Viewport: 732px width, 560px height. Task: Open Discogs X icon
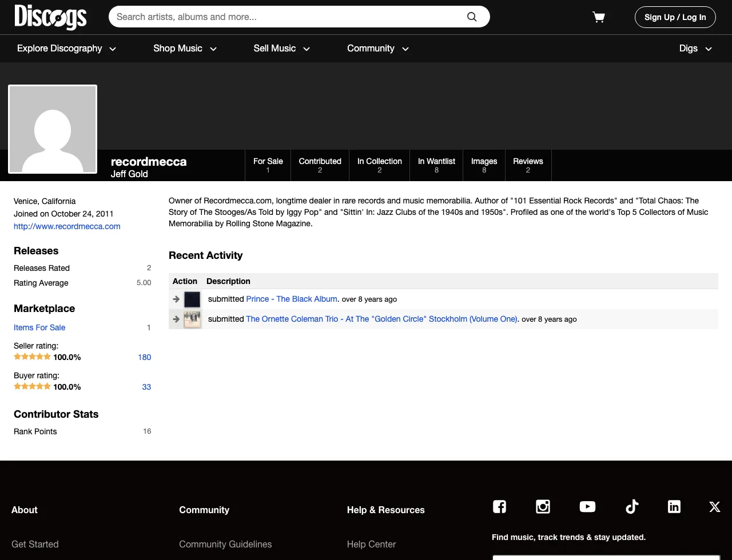tap(715, 506)
